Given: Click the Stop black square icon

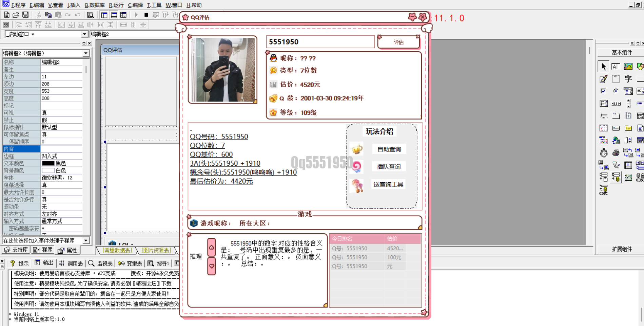Looking at the screenshot, I should 146,15.
